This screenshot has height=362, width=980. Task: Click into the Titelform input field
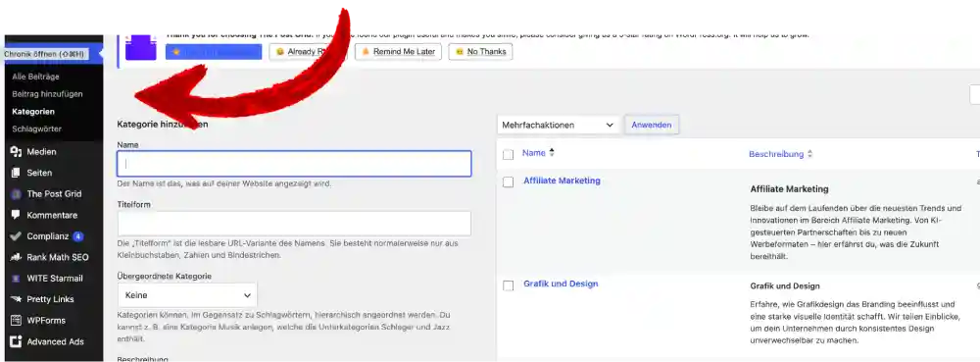[294, 224]
